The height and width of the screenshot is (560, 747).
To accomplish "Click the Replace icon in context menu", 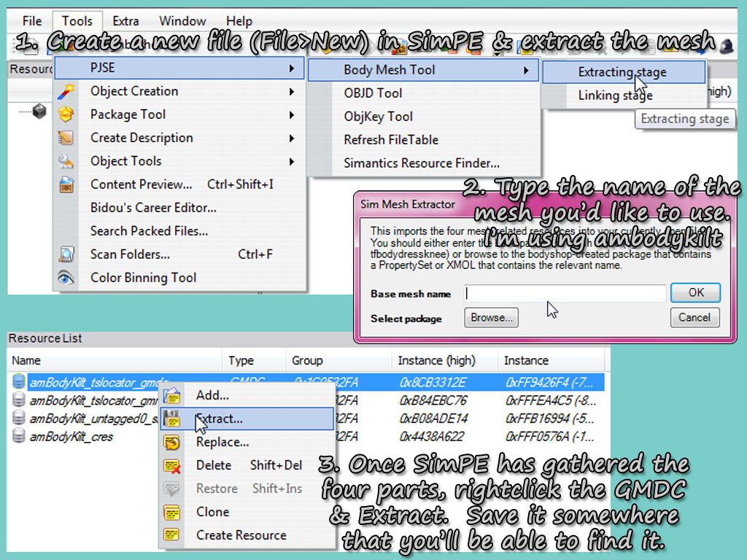I will coord(171,442).
